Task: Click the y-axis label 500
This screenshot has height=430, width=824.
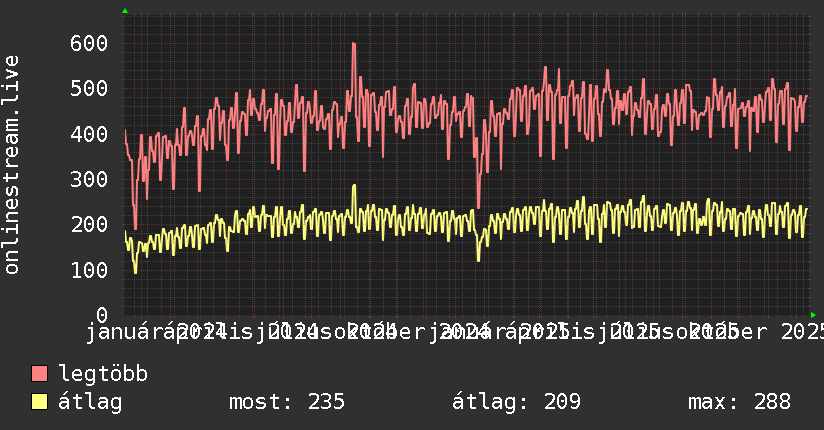Action: pyautogui.click(x=89, y=88)
